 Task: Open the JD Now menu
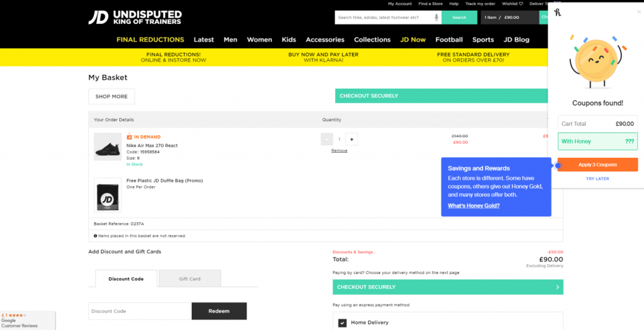click(x=413, y=40)
